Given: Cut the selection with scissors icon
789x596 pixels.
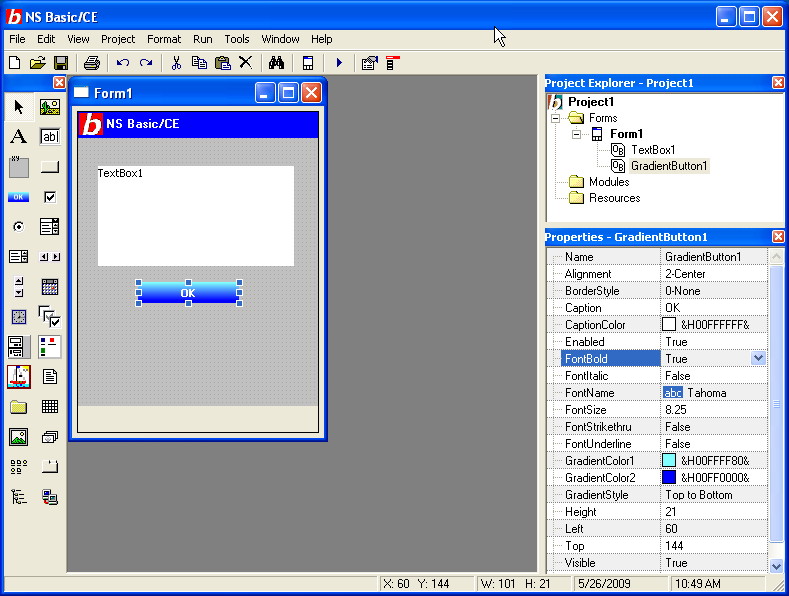Looking at the screenshot, I should [176, 63].
